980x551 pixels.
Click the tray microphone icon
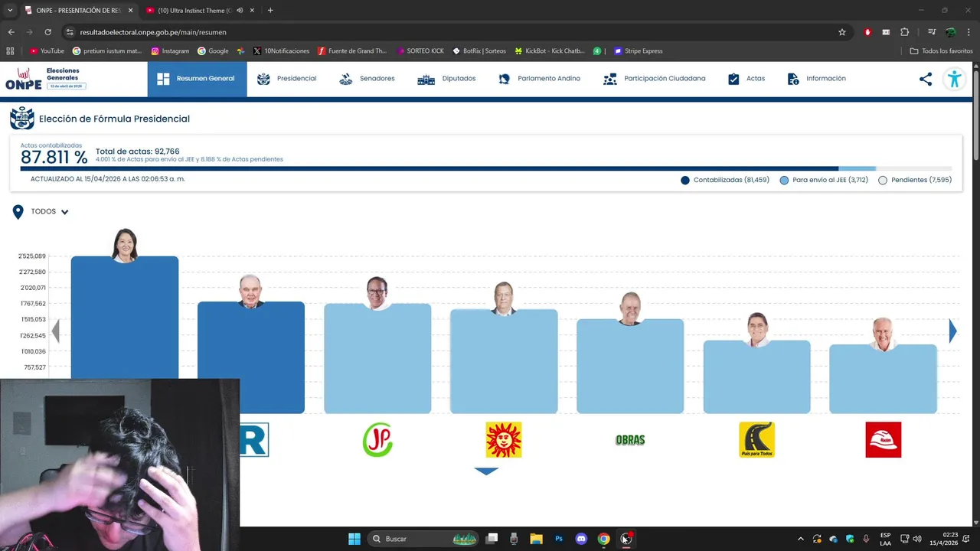[866, 539]
